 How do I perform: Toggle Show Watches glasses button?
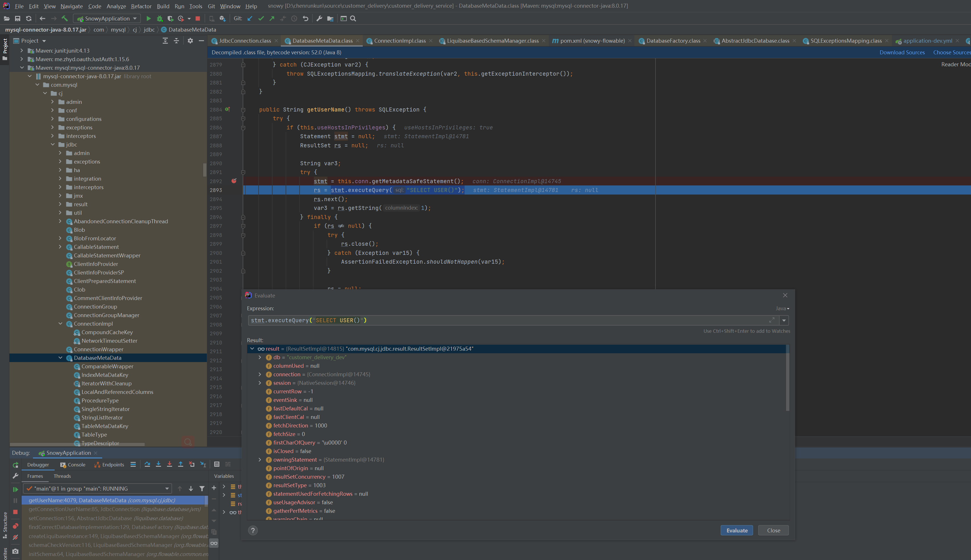point(214,543)
